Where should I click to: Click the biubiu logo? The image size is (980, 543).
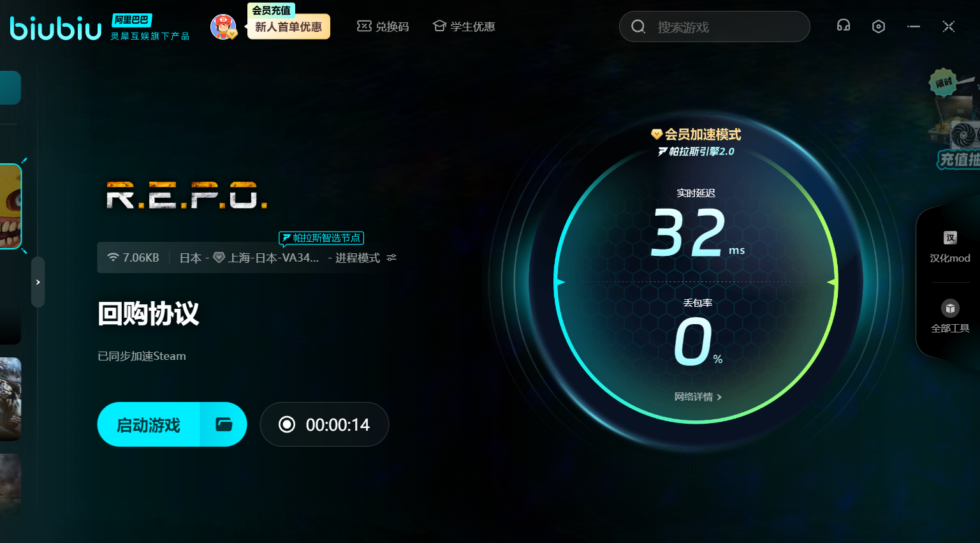click(x=56, y=28)
